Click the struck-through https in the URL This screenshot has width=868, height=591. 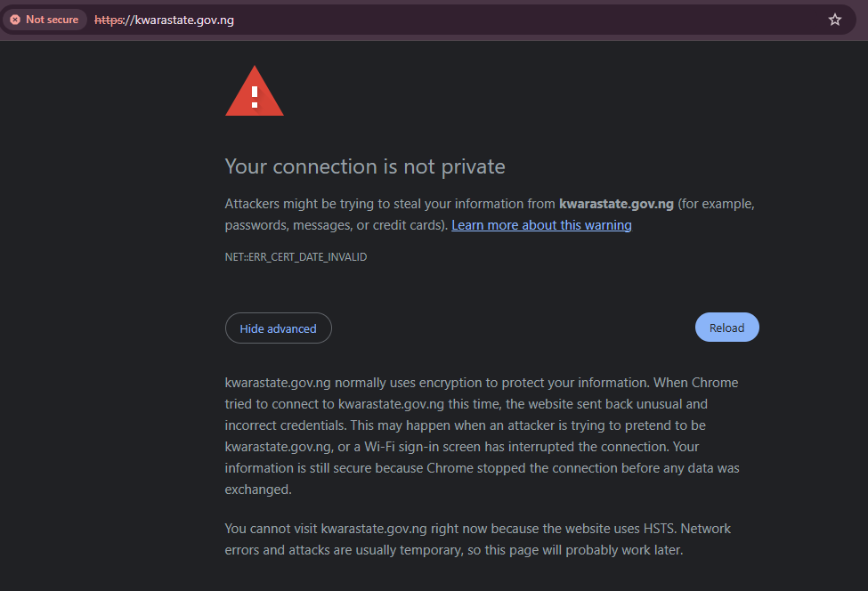[x=109, y=20]
